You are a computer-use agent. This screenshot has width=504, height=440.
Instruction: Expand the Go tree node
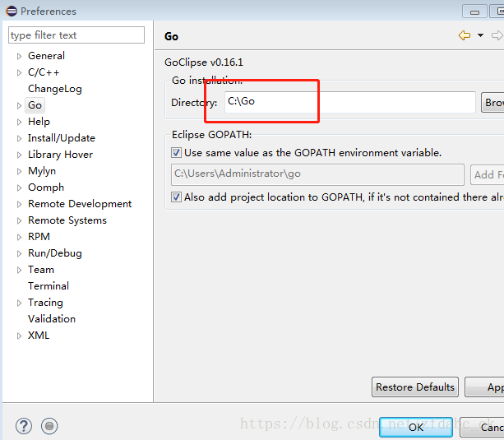tap(19, 105)
